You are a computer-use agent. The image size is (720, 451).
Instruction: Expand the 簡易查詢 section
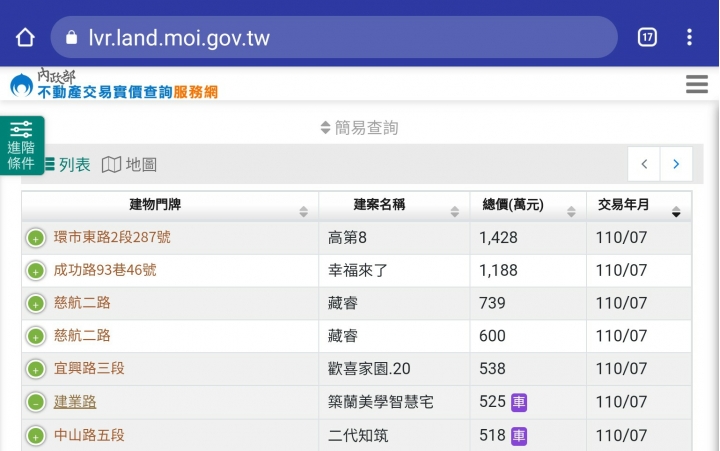(x=360, y=127)
